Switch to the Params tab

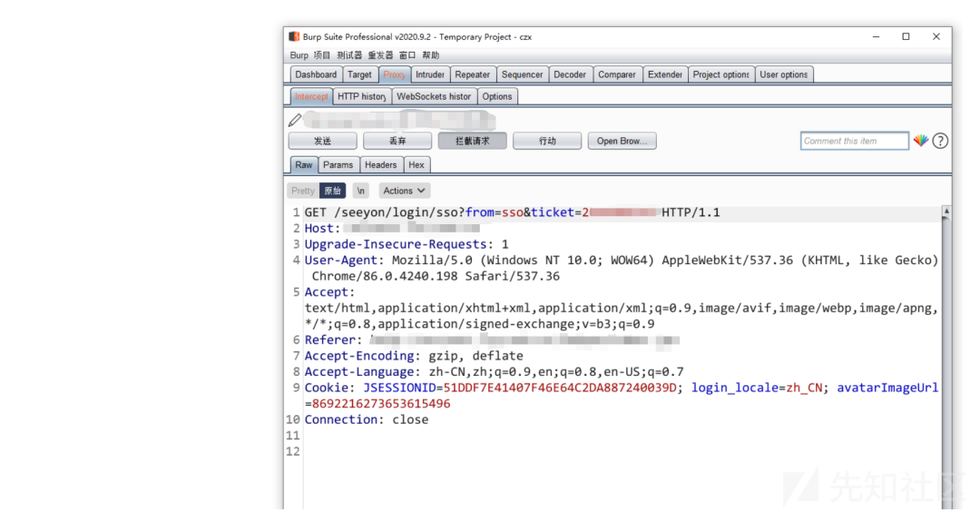(338, 165)
